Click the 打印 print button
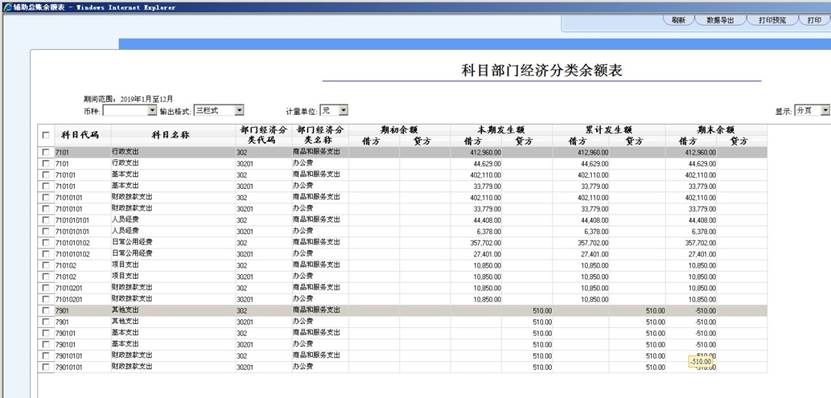This screenshot has height=398, width=831. click(x=814, y=20)
